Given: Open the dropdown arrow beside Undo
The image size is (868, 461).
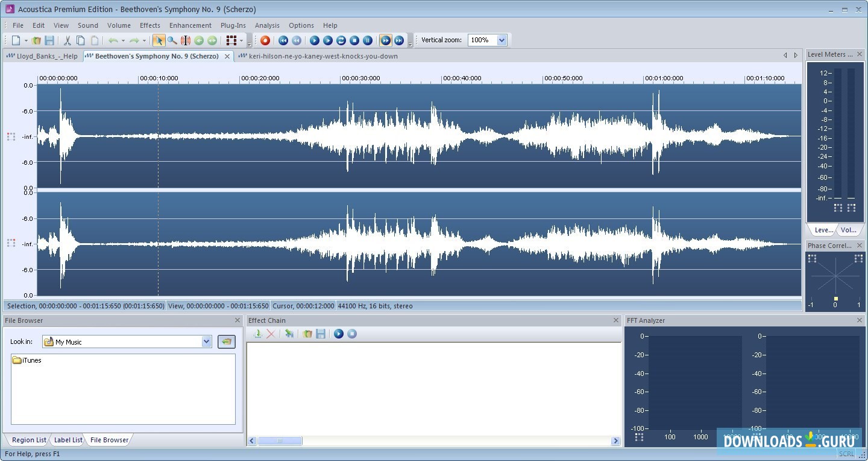Looking at the screenshot, I should tap(123, 41).
